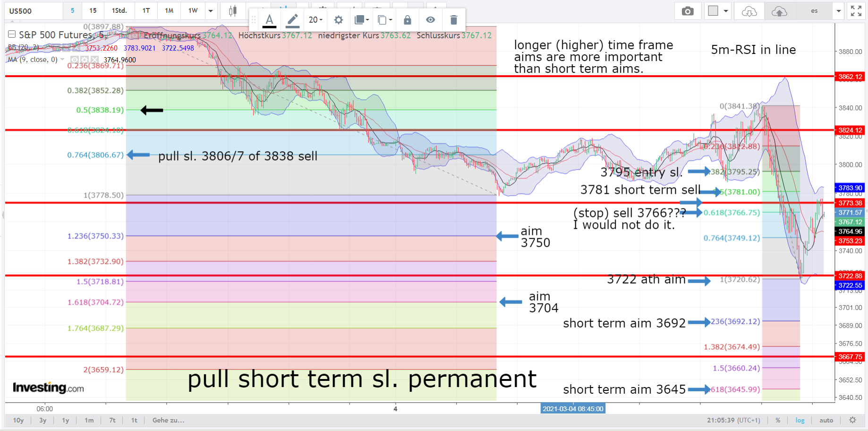The height and width of the screenshot is (431, 868).
Task: Set range to 7t
Action: coord(112,420)
